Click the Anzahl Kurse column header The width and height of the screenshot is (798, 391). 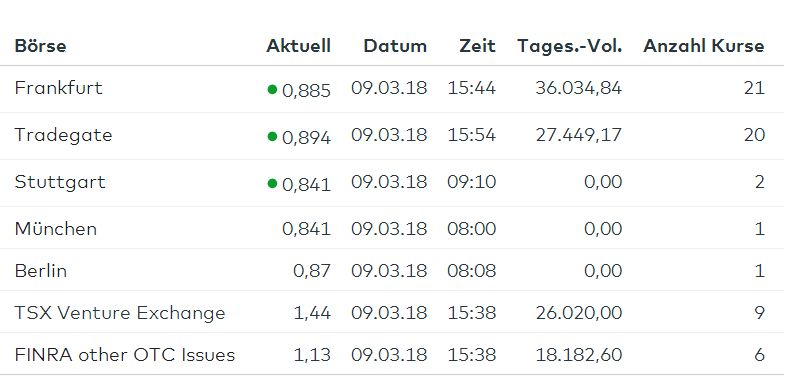click(704, 46)
